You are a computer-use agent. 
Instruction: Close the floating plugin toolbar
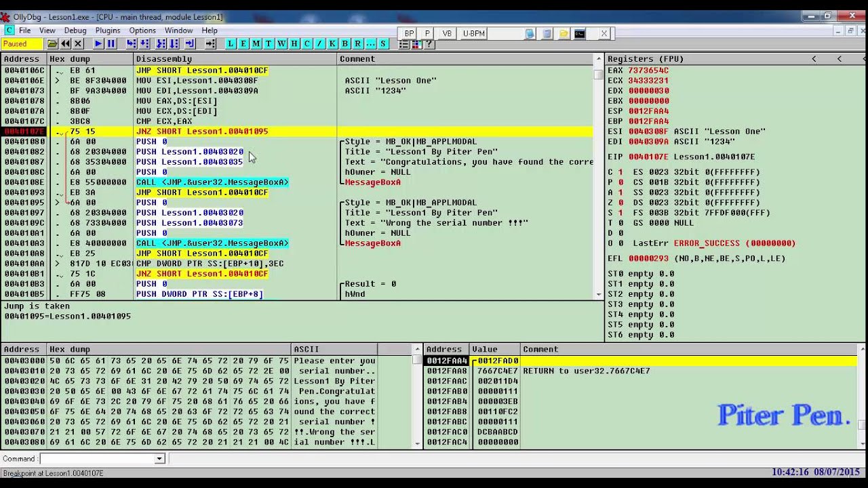(604, 33)
